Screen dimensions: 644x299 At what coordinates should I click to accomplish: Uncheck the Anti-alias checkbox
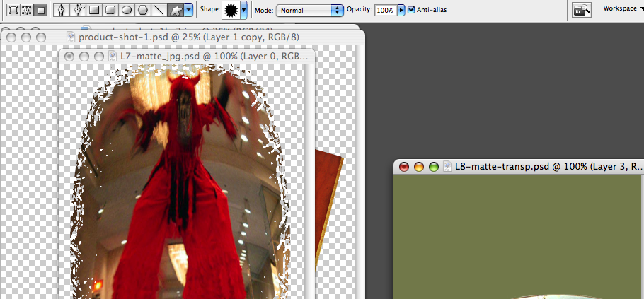(x=412, y=10)
